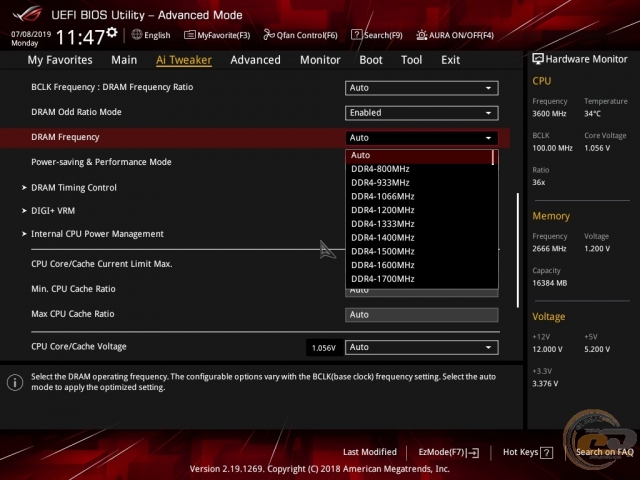Image resolution: width=640 pixels, height=480 pixels.
Task: Choose Auto in the DRAM Frequency list
Action: [x=420, y=156]
